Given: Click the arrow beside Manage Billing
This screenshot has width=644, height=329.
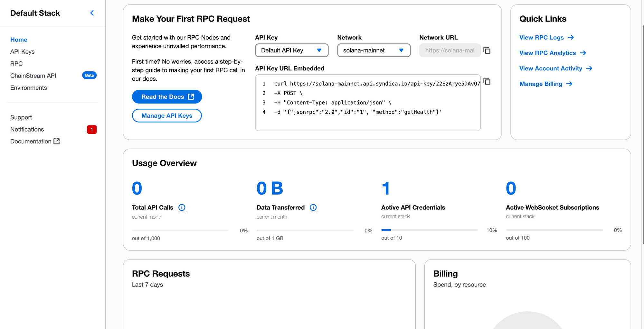Looking at the screenshot, I should 569,84.
